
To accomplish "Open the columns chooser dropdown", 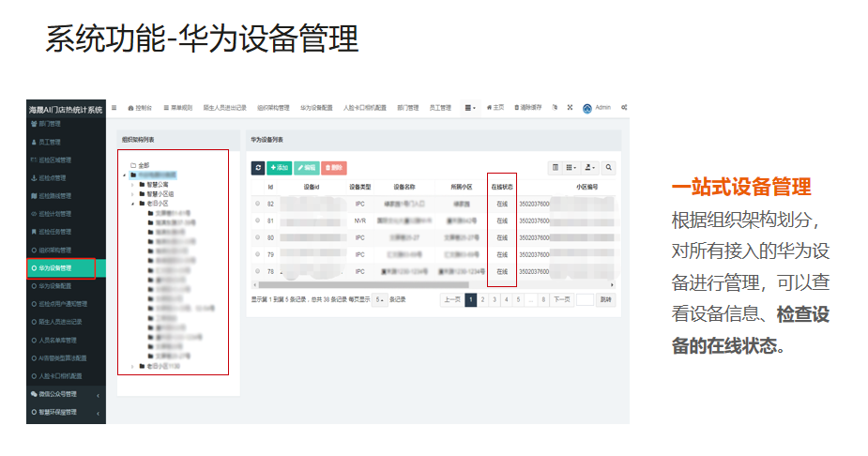I will [x=571, y=168].
